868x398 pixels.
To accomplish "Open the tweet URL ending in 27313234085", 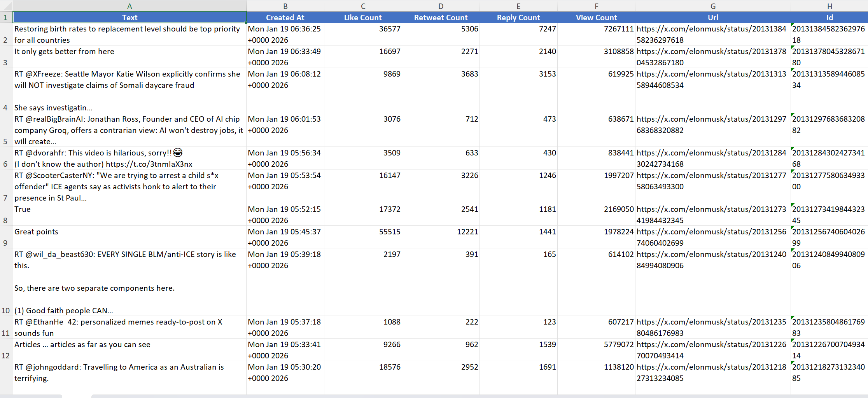I will point(711,372).
